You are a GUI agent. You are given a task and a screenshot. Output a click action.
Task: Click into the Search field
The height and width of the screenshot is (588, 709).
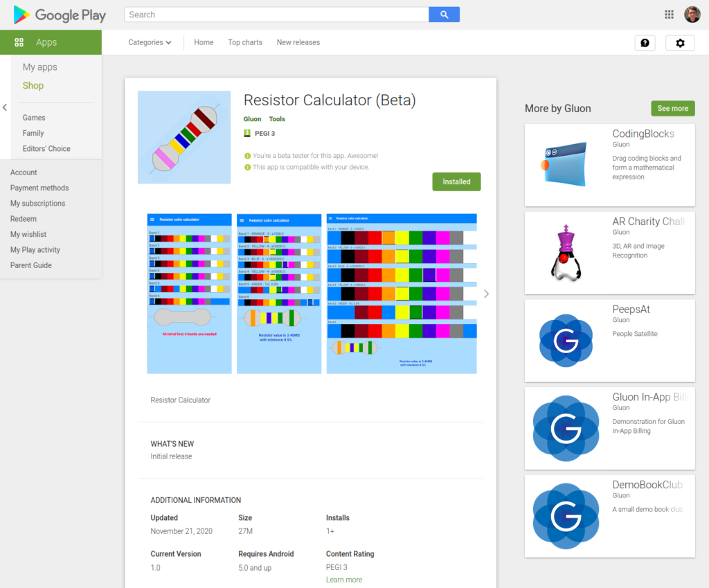click(x=276, y=15)
